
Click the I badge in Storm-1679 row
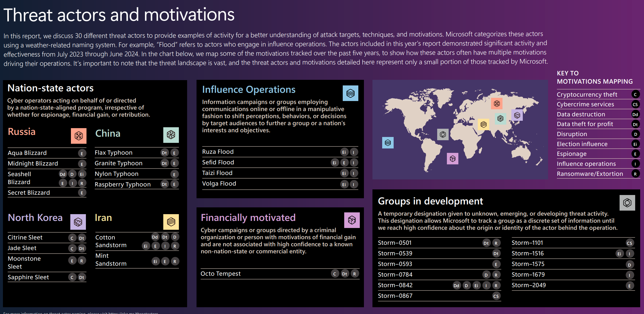click(x=629, y=275)
